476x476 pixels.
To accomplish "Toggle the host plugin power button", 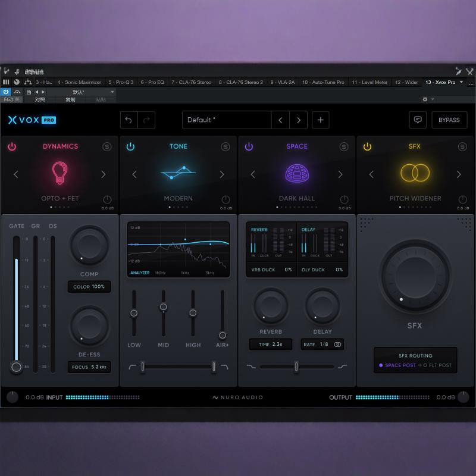I will 6,92.
